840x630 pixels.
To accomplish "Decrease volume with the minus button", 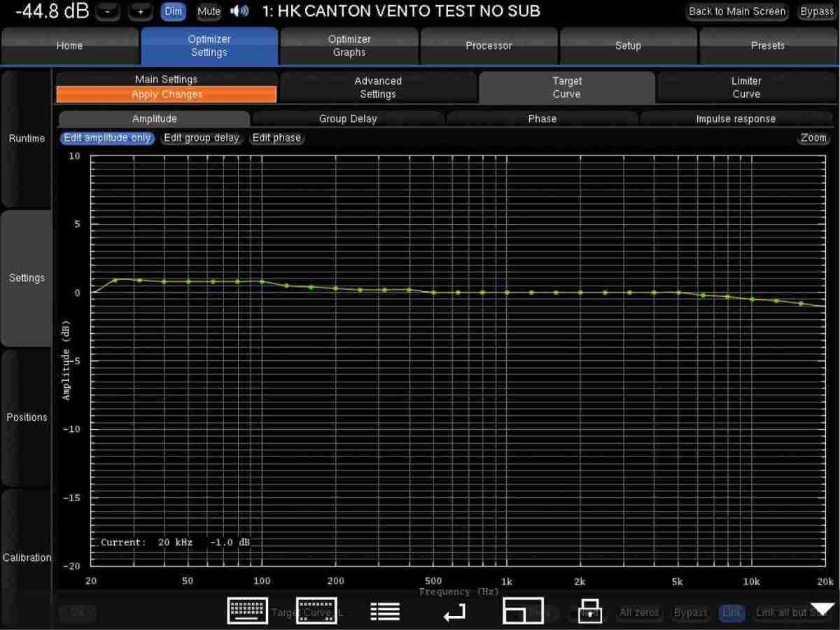I will point(106,12).
